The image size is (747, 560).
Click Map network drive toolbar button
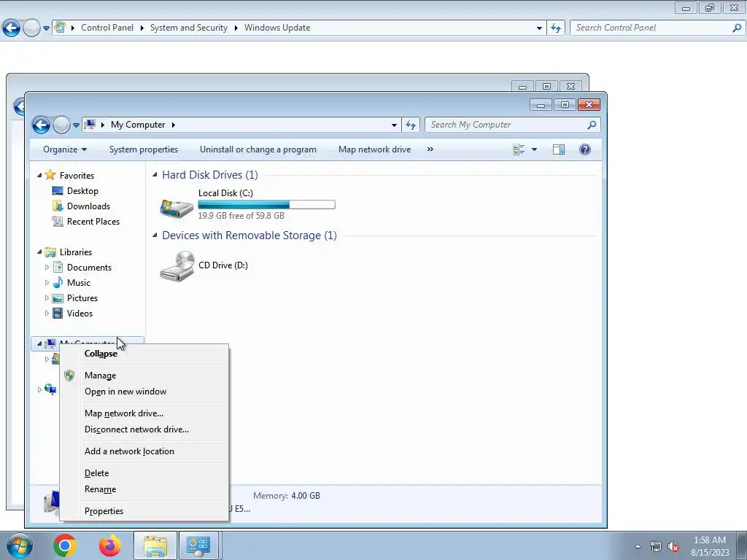click(374, 149)
